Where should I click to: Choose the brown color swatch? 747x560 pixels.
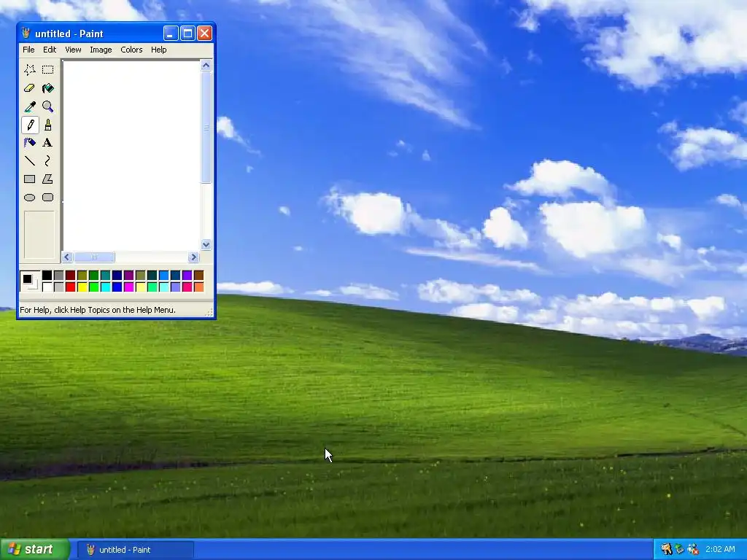click(198, 275)
